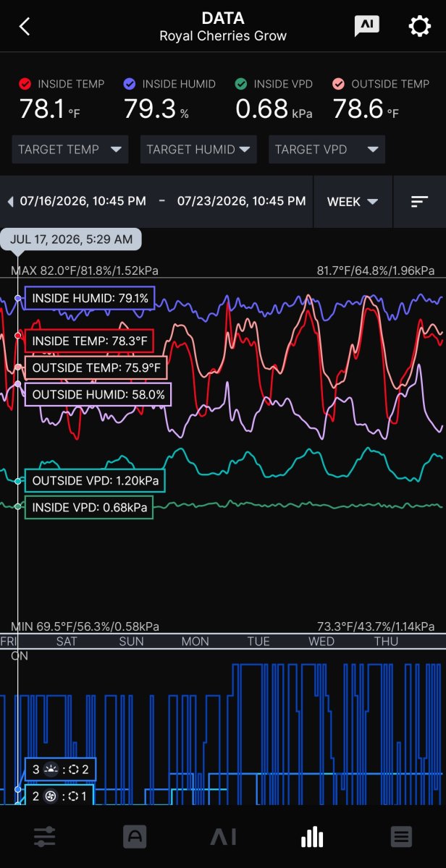Click 73.3°F/43.7%/1.14kPa outside min label
This screenshot has height=868, width=446.
(376, 626)
